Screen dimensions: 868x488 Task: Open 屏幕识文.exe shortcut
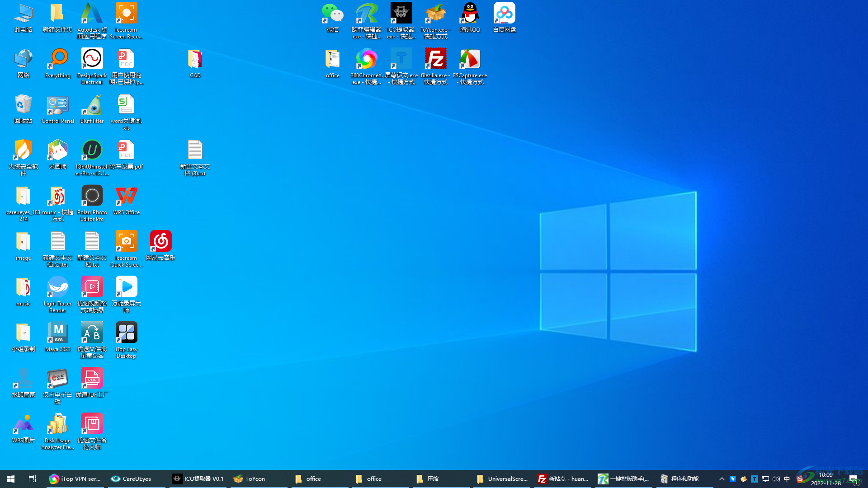[x=401, y=66]
